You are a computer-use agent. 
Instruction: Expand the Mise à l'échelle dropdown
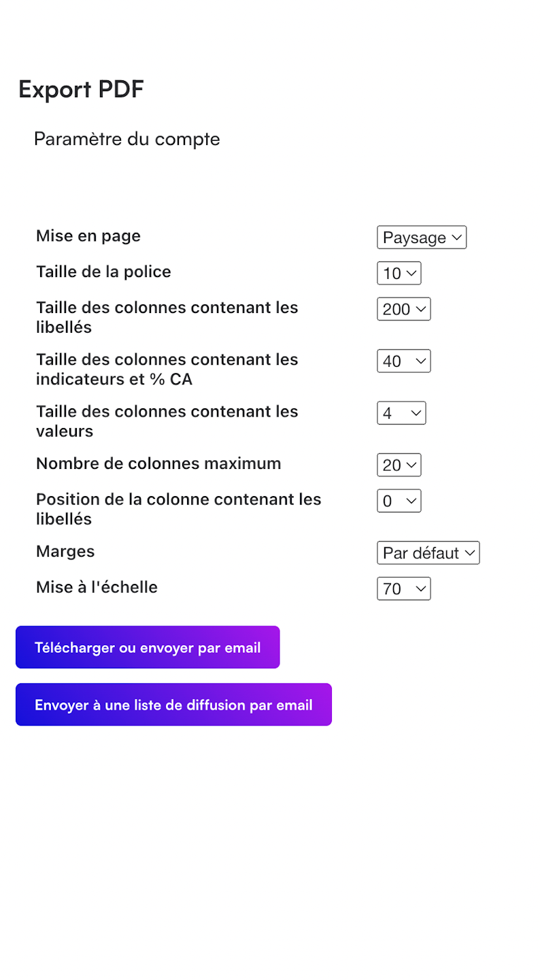[x=404, y=589]
